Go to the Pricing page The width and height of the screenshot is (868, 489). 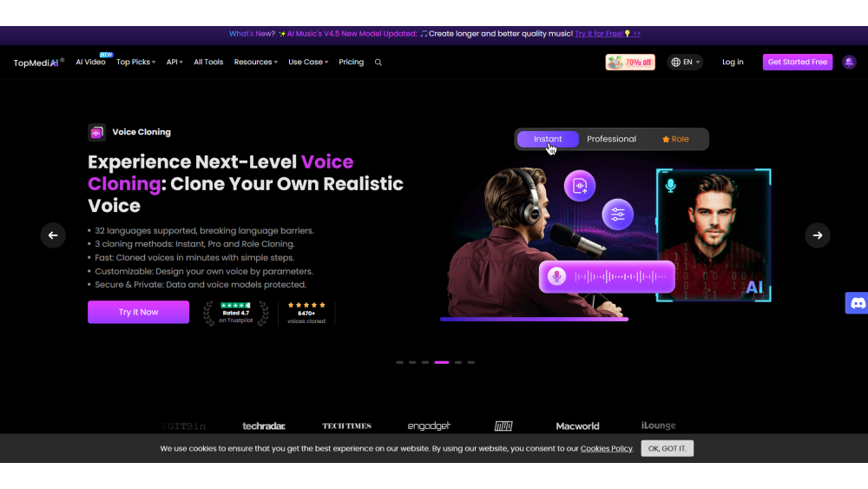tap(351, 62)
